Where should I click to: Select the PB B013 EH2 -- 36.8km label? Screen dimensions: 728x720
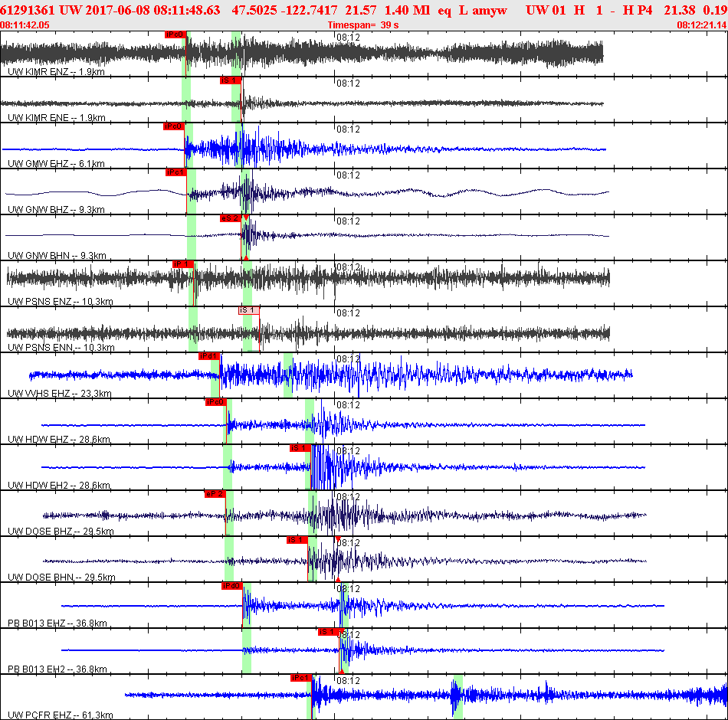pyautogui.click(x=57, y=669)
